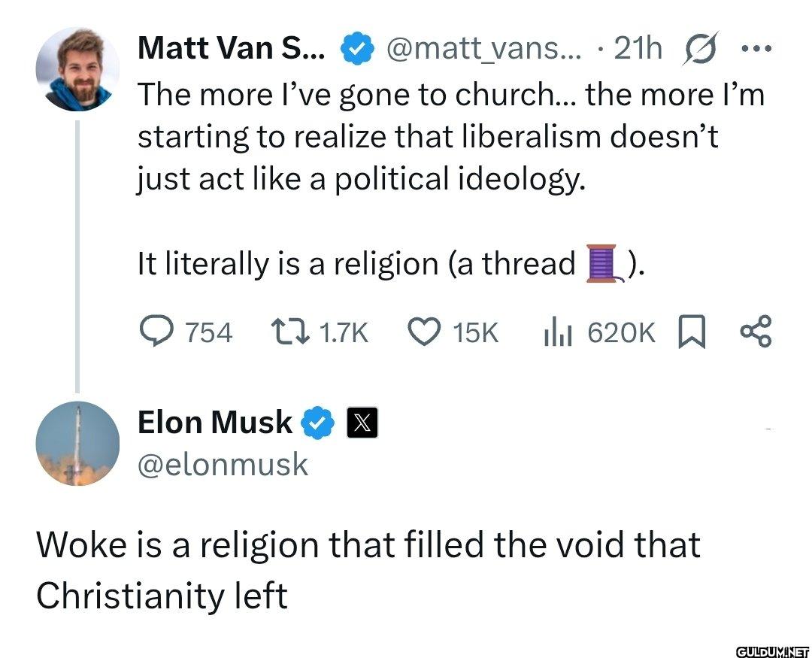This screenshot has height=658, width=812.
Task: View analytics icon showing 620K views
Action: click(x=553, y=332)
